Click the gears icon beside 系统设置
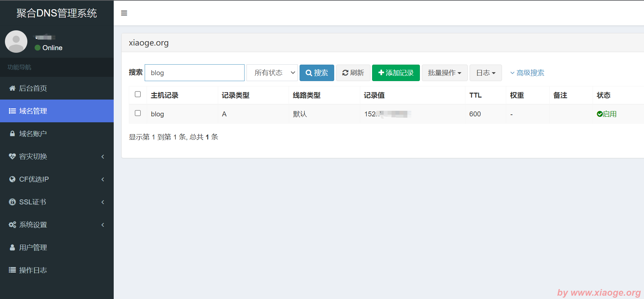Screen dimensions: 644x299 (12, 225)
